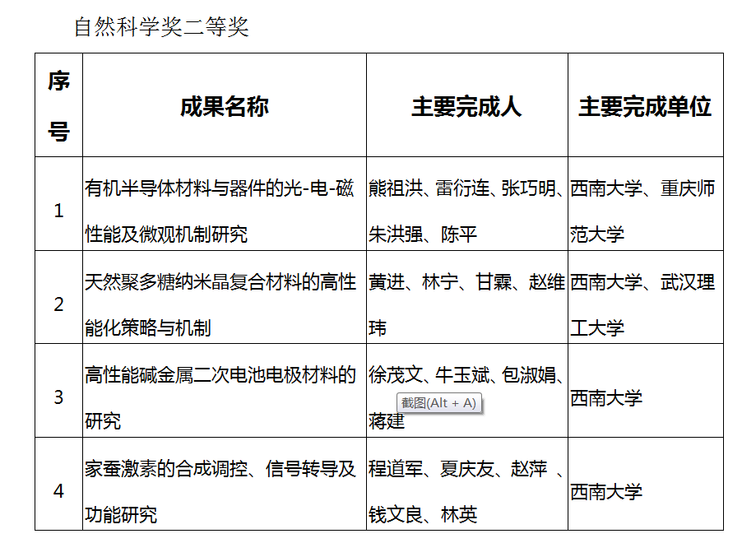Image resolution: width=756 pixels, height=543 pixels.
Task: Click the 有机半导体材料与器件 achievement name cell
Action: point(220,211)
